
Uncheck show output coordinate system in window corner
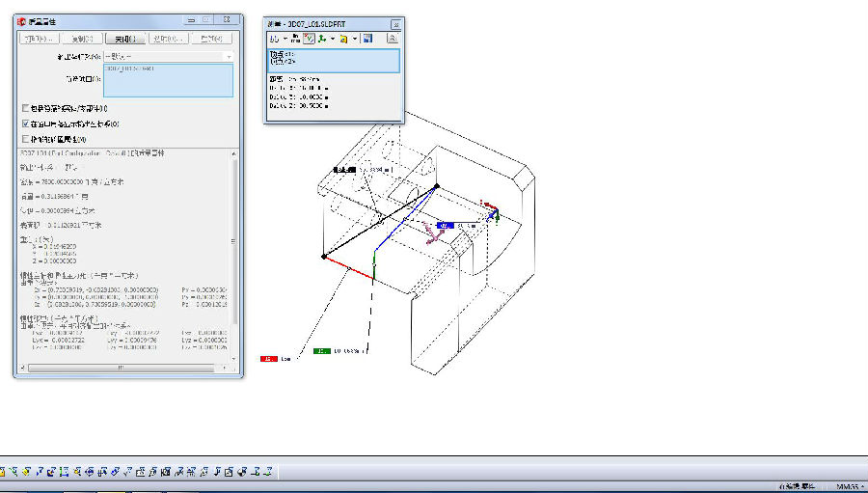pos(25,123)
